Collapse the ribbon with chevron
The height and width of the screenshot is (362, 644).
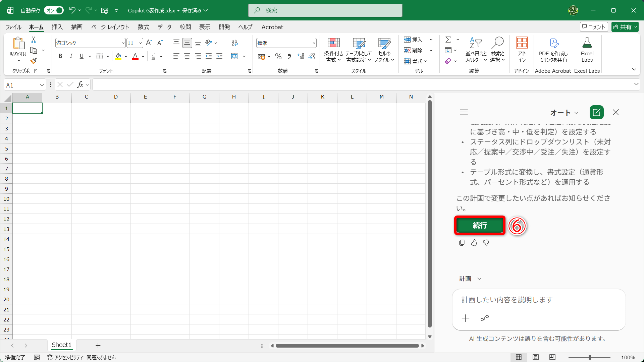[634, 69]
